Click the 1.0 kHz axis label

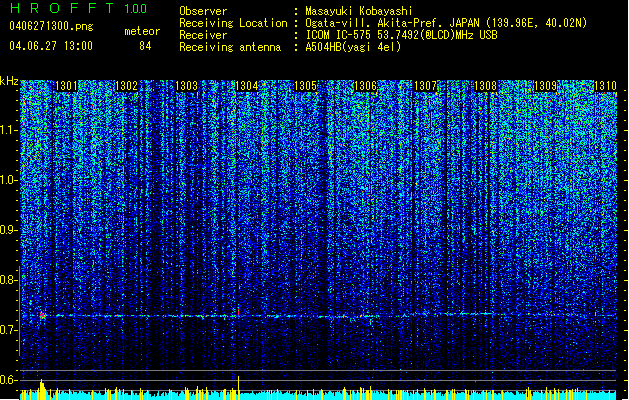[9, 180]
